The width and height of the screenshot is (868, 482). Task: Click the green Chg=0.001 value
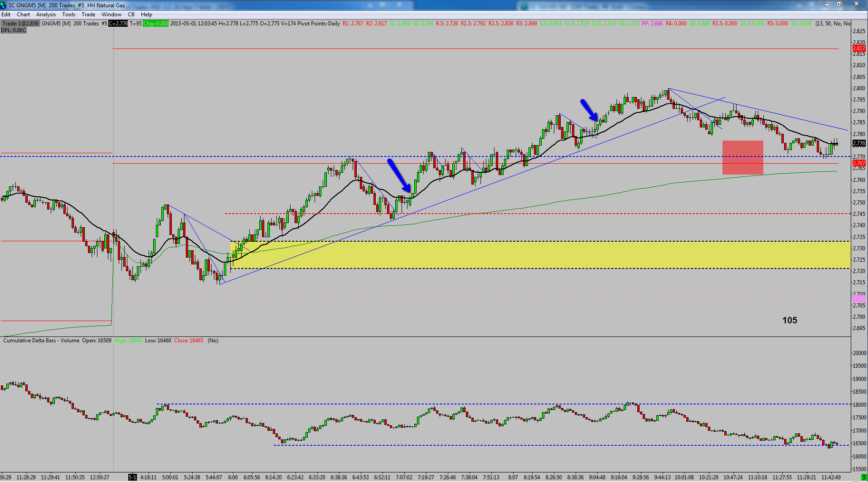click(x=155, y=24)
